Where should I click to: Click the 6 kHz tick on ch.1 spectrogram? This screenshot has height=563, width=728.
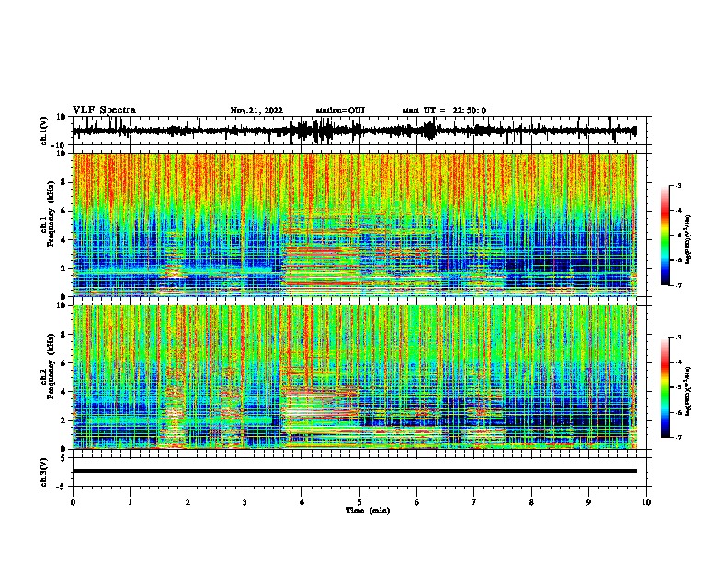(63, 212)
